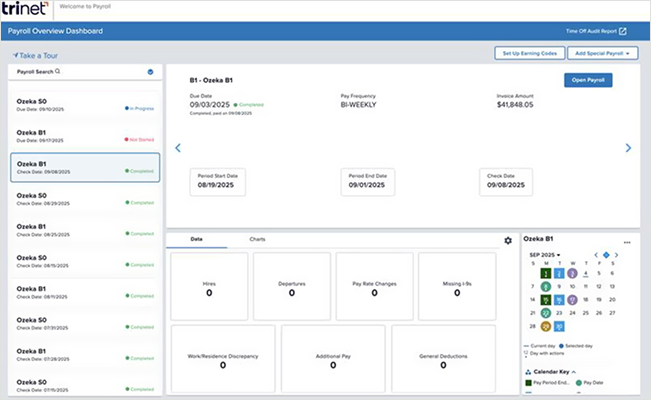Open the payroll search filter dropdown circle
The width and height of the screenshot is (651, 400).
click(150, 72)
